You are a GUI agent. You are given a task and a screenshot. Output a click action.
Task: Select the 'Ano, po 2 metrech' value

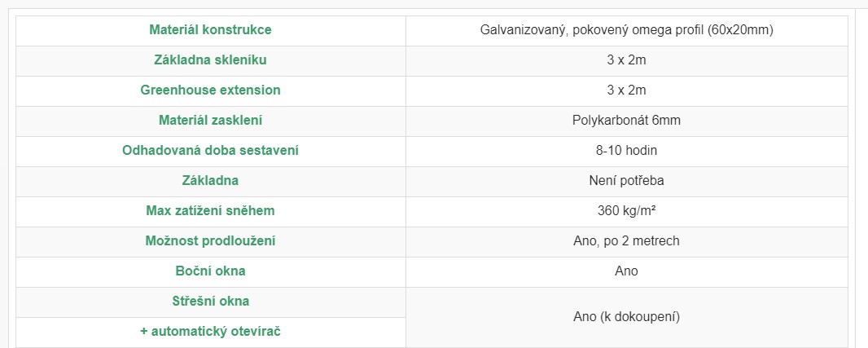[x=626, y=241]
